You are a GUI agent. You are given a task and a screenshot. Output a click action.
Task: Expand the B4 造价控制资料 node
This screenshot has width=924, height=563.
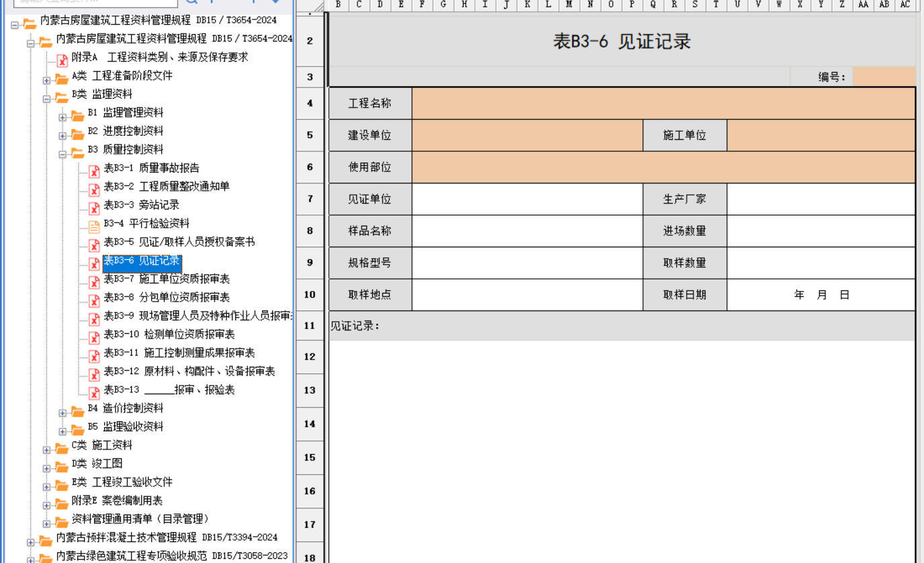pos(62,413)
